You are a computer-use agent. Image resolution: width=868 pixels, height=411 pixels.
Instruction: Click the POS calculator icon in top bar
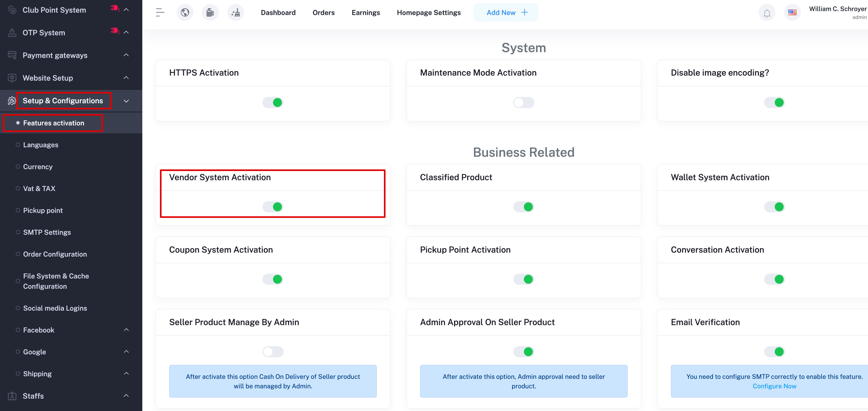click(210, 13)
